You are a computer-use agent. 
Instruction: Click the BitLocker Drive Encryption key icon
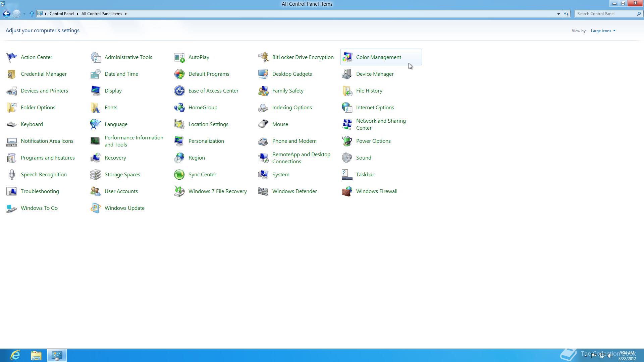pyautogui.click(x=263, y=57)
